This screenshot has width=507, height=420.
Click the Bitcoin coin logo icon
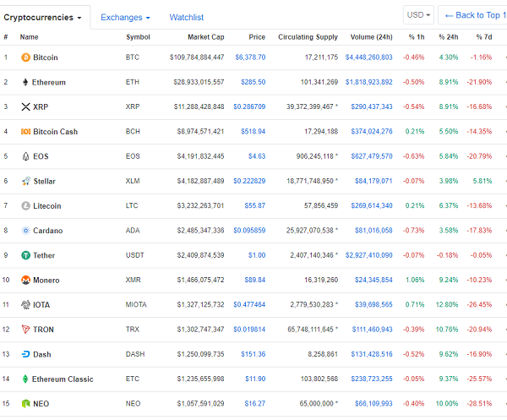(25, 57)
